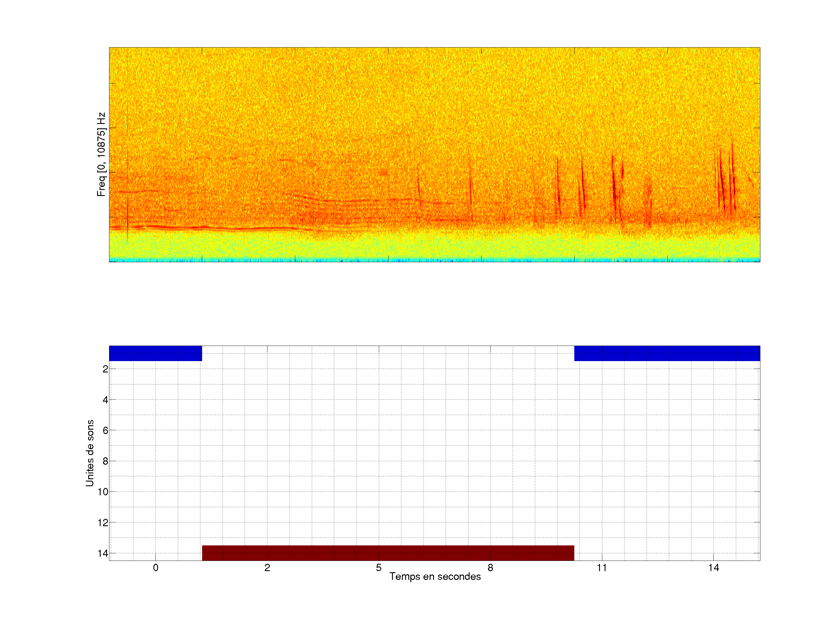Click the y-axis tick label 2
This screenshot has height=630, width=840.
[105, 369]
